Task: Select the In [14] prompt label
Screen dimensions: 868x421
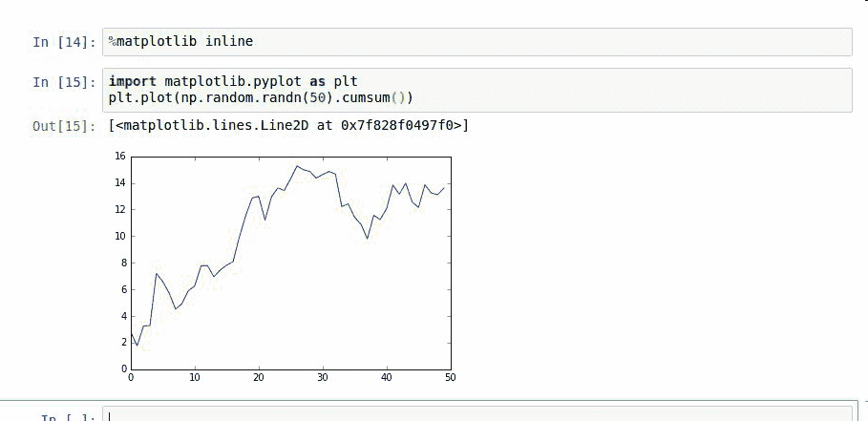Action: pos(64,42)
